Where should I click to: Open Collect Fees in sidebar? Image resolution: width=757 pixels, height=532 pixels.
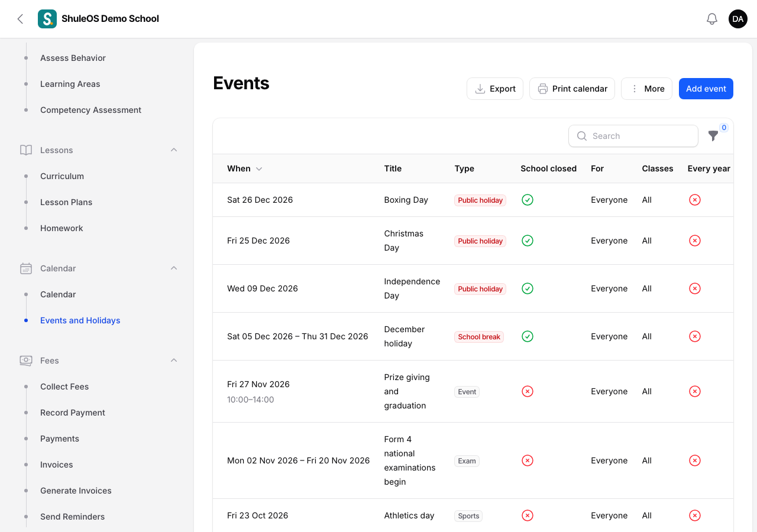pyautogui.click(x=64, y=387)
